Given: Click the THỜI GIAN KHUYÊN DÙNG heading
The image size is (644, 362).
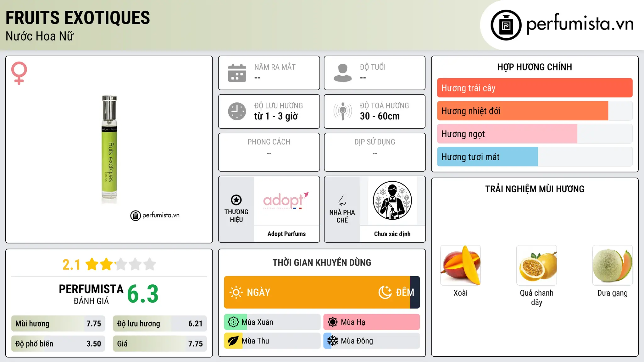Looking at the screenshot, I should pyautogui.click(x=322, y=263).
